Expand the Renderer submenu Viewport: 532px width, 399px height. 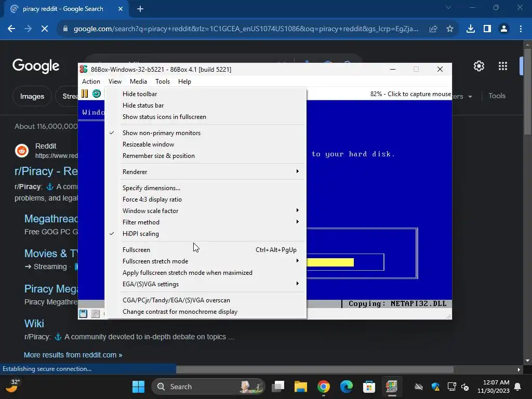tap(206, 171)
